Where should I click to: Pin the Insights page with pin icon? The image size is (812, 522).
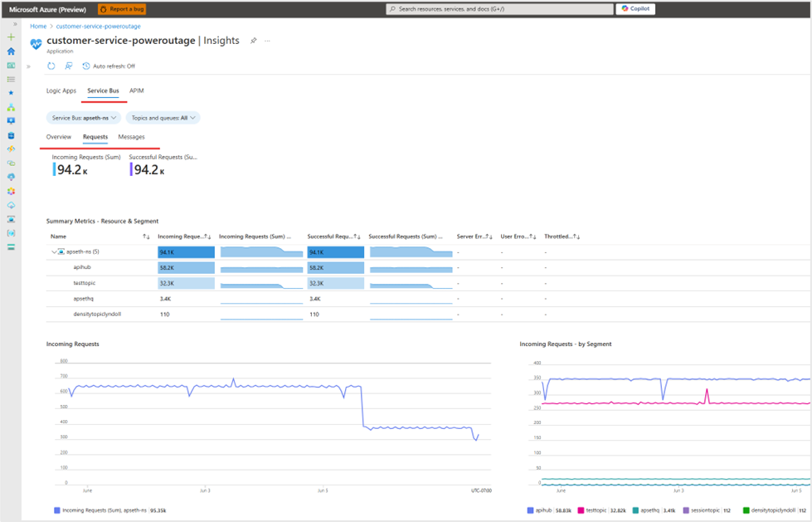coord(253,41)
